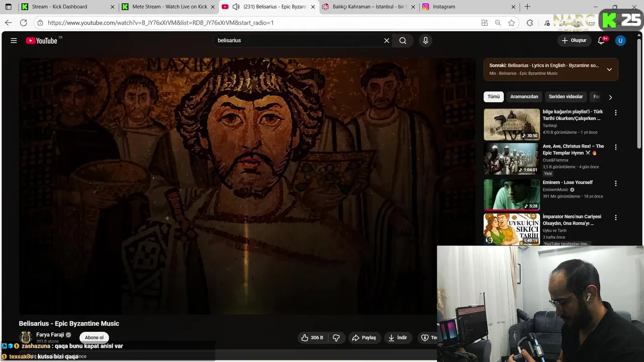Click the Crux&Flamma channel name
644x362 pixels.
[555, 160]
